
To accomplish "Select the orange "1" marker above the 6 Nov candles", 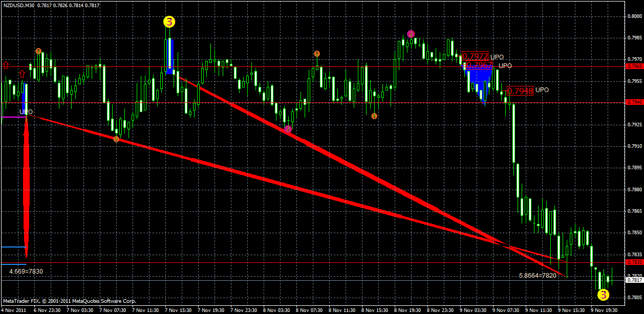I will (x=38, y=51).
